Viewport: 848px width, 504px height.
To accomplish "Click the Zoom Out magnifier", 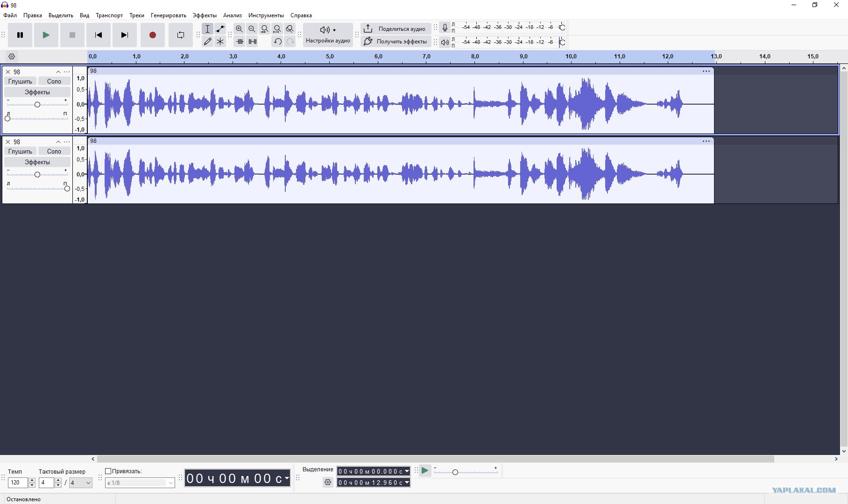I will [x=252, y=29].
